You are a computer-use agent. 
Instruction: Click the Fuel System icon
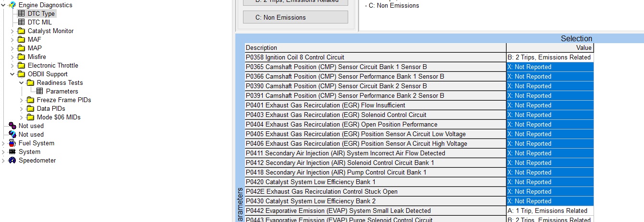click(x=12, y=143)
